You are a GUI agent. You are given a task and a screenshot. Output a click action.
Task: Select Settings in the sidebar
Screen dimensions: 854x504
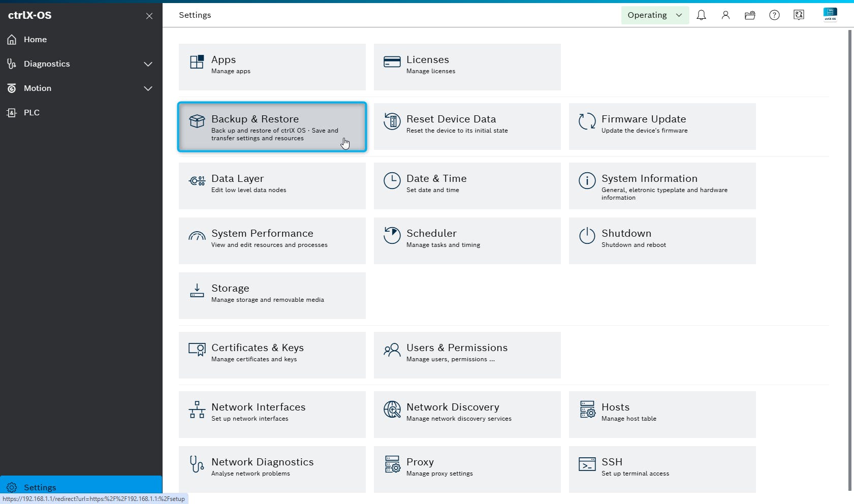tap(40, 487)
